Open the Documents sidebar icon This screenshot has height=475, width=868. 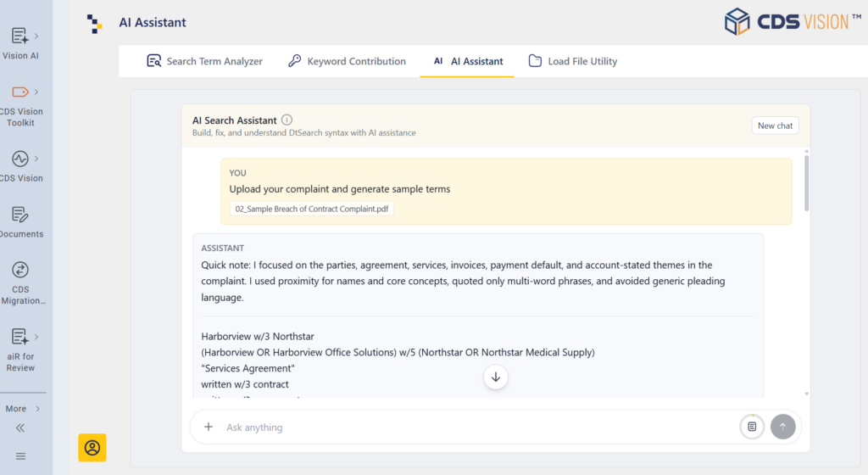[20, 215]
